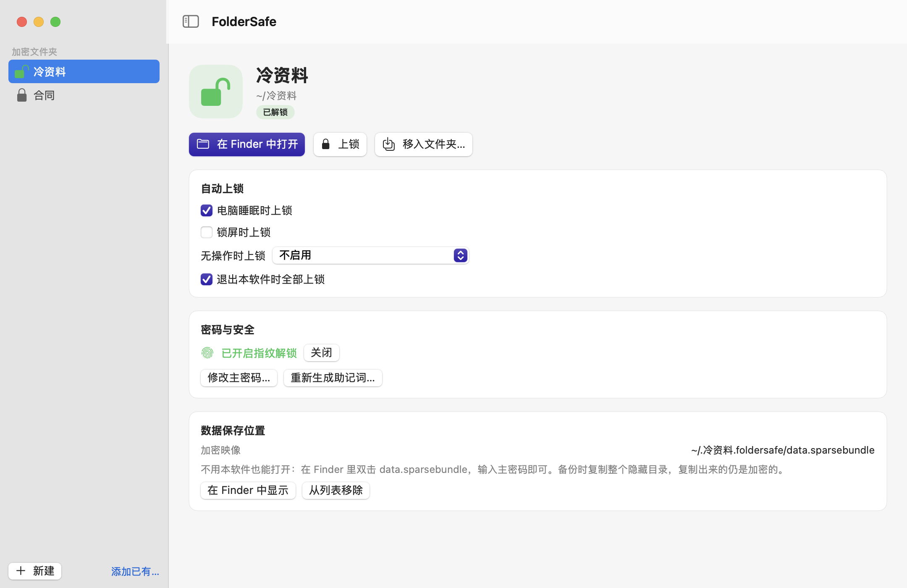Click the 无操作时上锁 label
Screen dimensions: 907x588
[233, 256]
